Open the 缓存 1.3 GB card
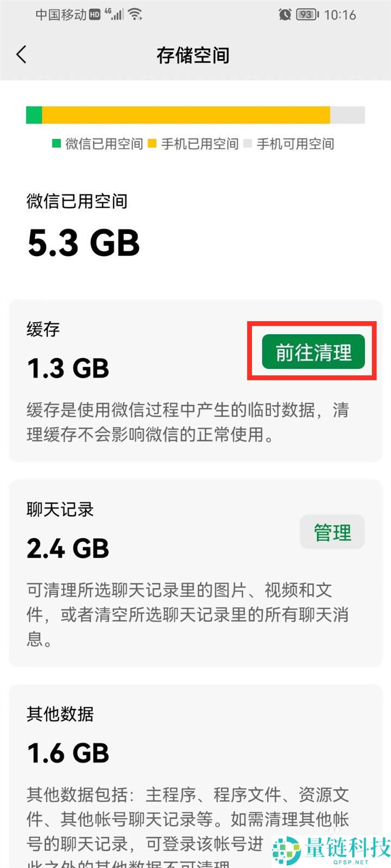The image size is (391, 868). (x=195, y=381)
